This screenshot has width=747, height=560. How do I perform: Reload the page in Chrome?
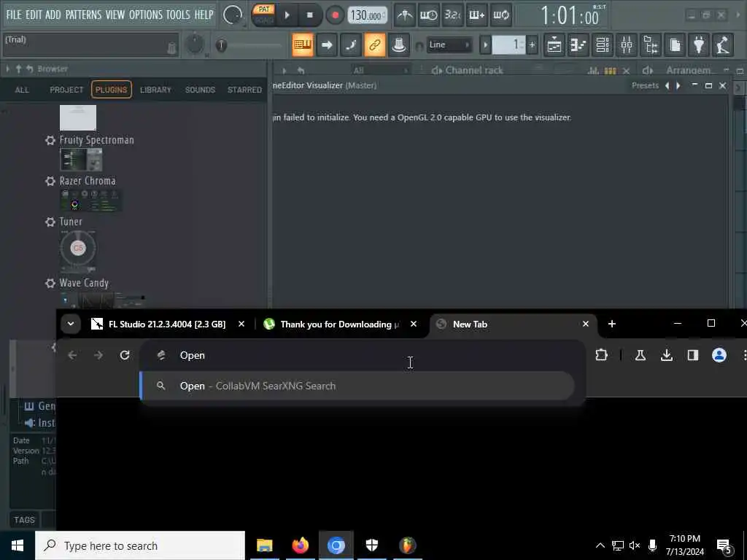tap(124, 355)
